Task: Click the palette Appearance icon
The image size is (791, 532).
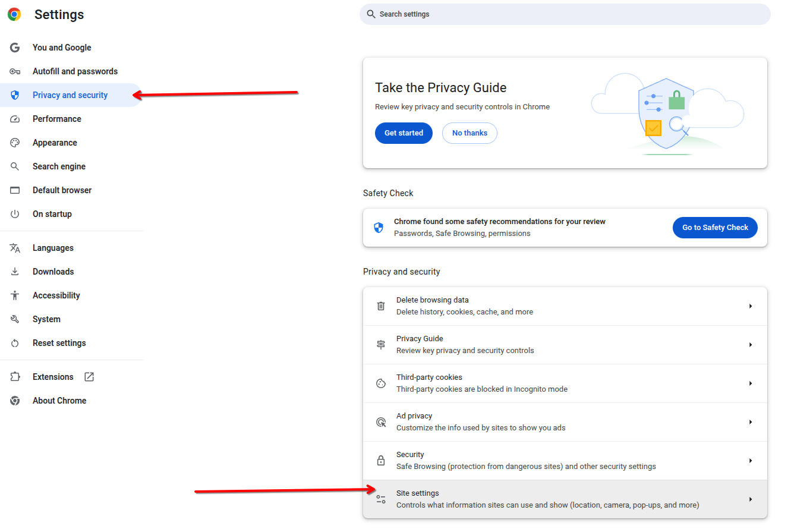Action: click(x=15, y=143)
